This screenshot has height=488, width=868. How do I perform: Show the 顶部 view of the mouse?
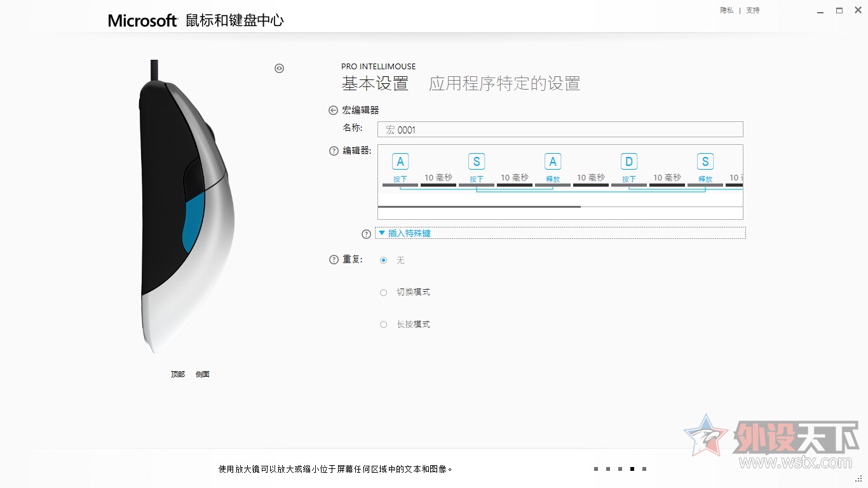coord(178,374)
